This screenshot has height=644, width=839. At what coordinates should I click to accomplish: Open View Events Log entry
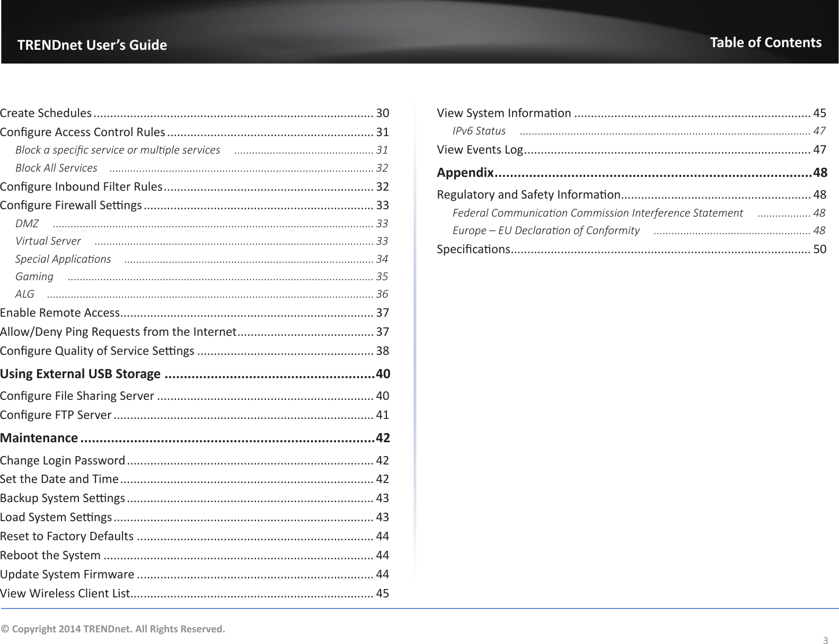(631, 150)
